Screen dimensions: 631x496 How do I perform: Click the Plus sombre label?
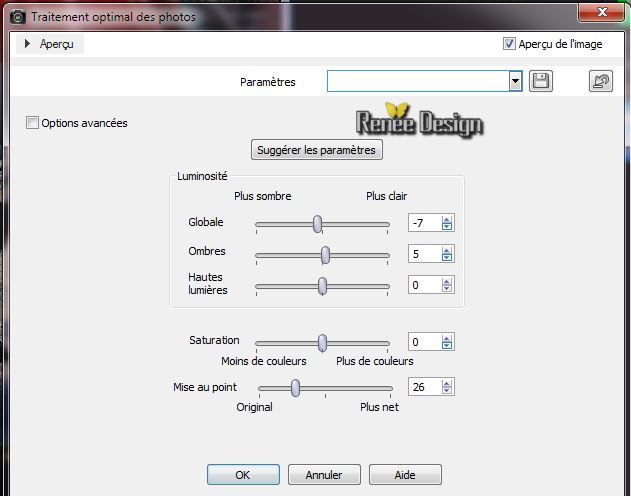coord(262,196)
